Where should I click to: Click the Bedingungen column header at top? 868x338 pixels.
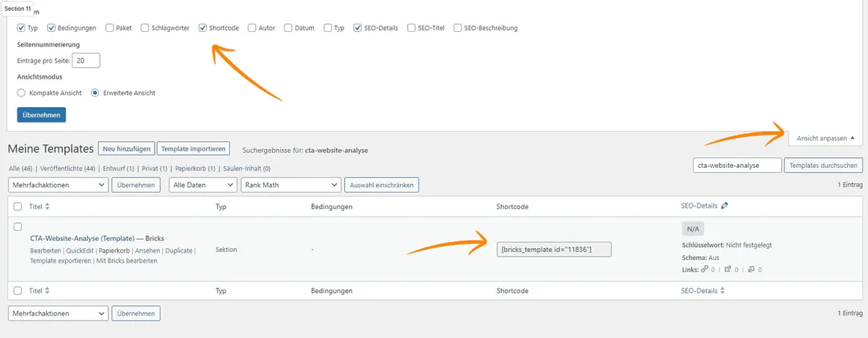click(332, 206)
